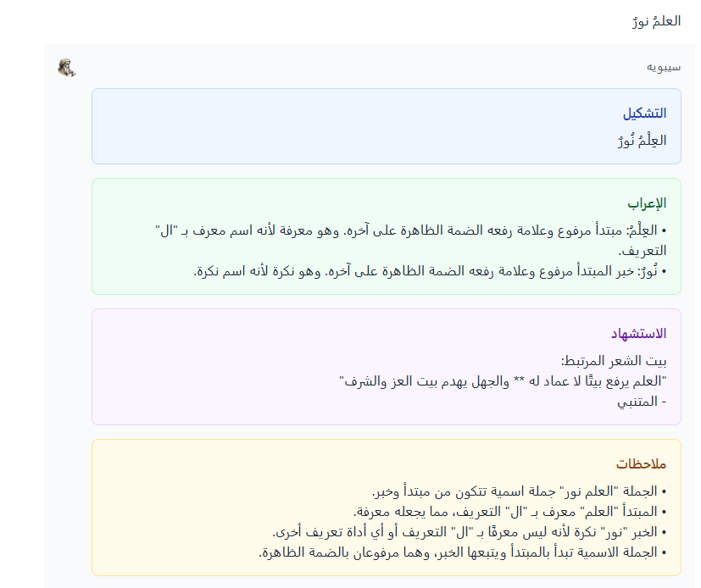Screen dimensions: 701x588
Task: Click the poetry verse "العلم يرفع بيتًا لا عماد له"
Action: tap(503, 381)
